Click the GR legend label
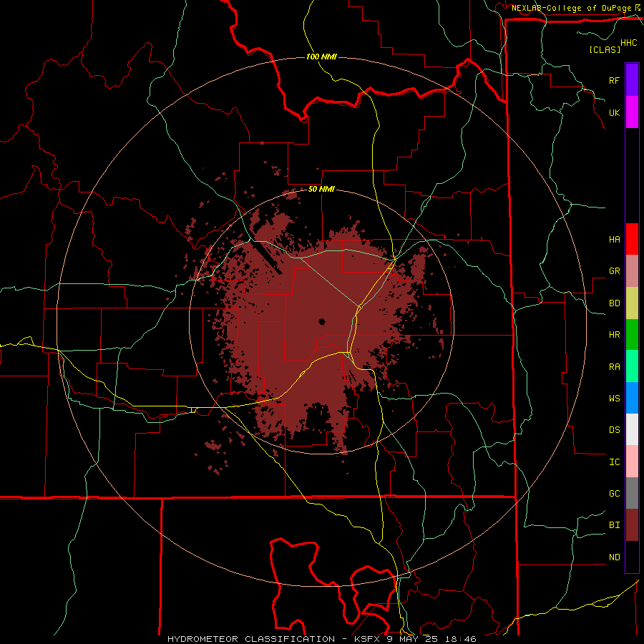The width and height of the screenshot is (644, 644). (614, 271)
